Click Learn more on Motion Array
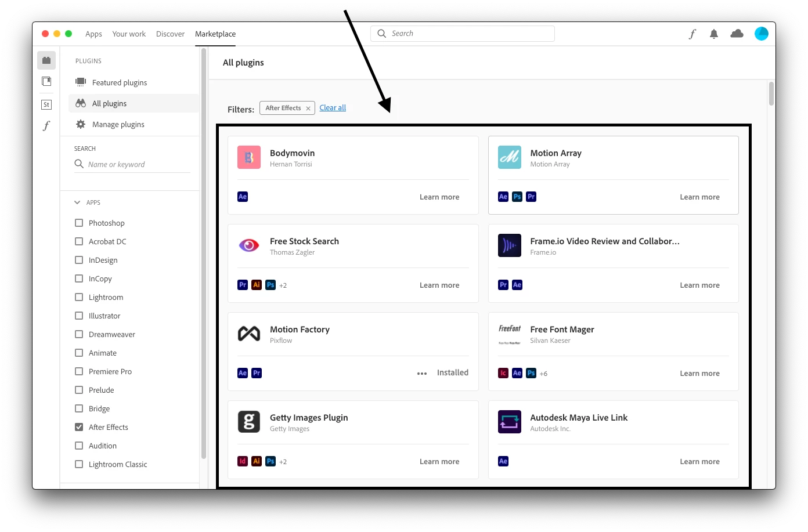The image size is (808, 532). [x=699, y=197]
